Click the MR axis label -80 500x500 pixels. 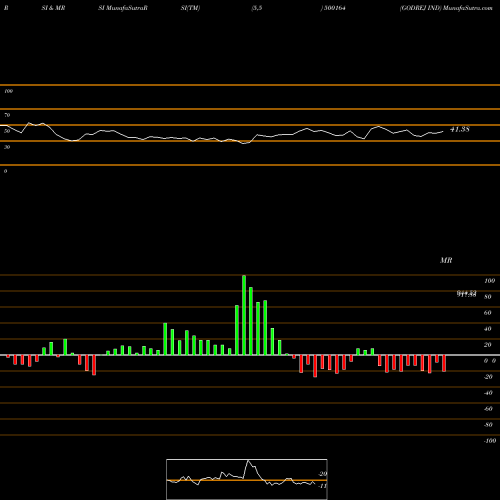point(488,425)
